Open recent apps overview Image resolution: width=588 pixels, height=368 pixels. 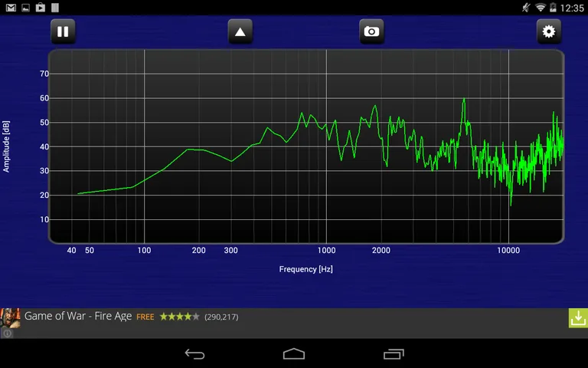point(394,353)
